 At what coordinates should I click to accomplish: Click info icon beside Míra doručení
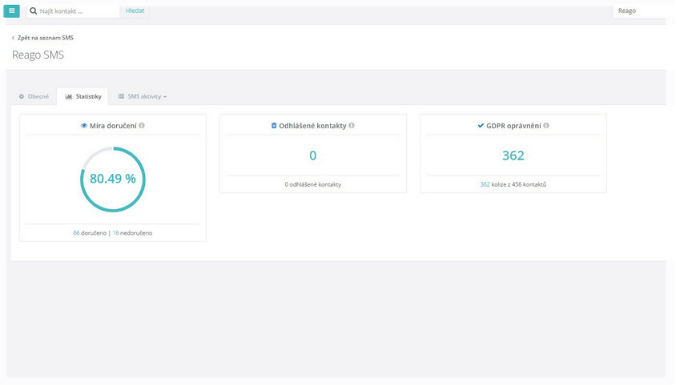pyautogui.click(x=142, y=125)
